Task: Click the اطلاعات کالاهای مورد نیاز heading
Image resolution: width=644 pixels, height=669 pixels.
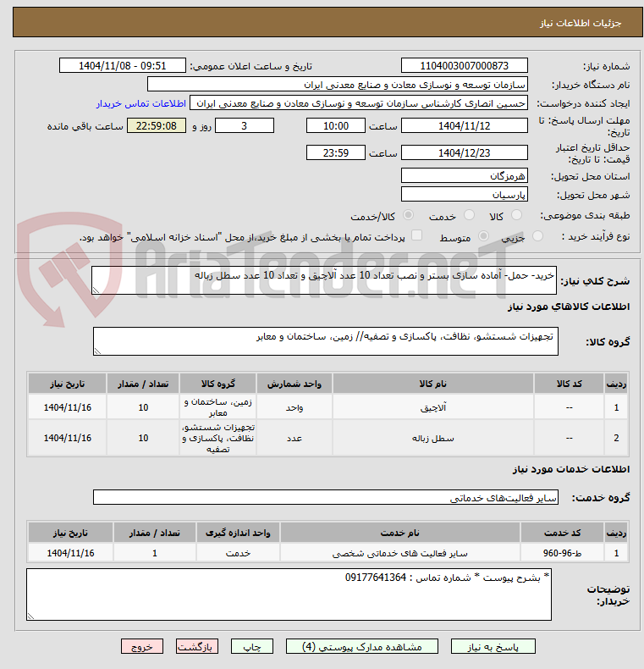Action: pos(569,307)
